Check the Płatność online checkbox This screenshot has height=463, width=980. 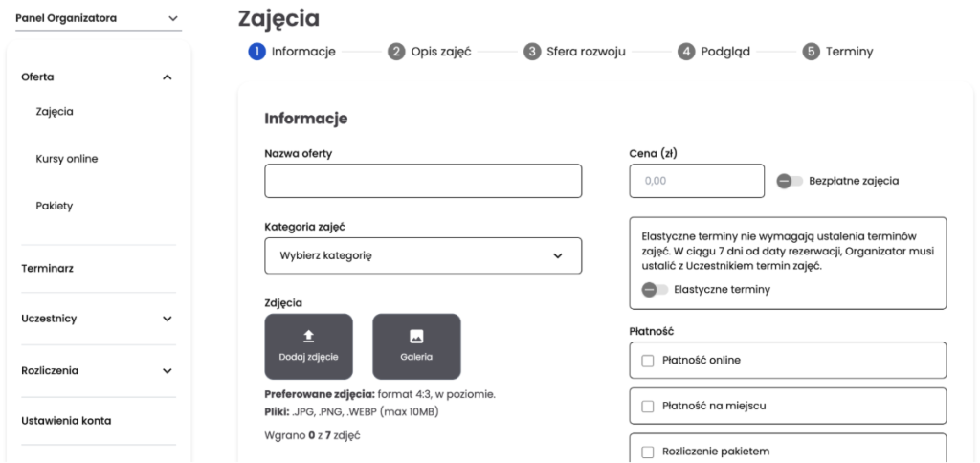click(x=648, y=361)
